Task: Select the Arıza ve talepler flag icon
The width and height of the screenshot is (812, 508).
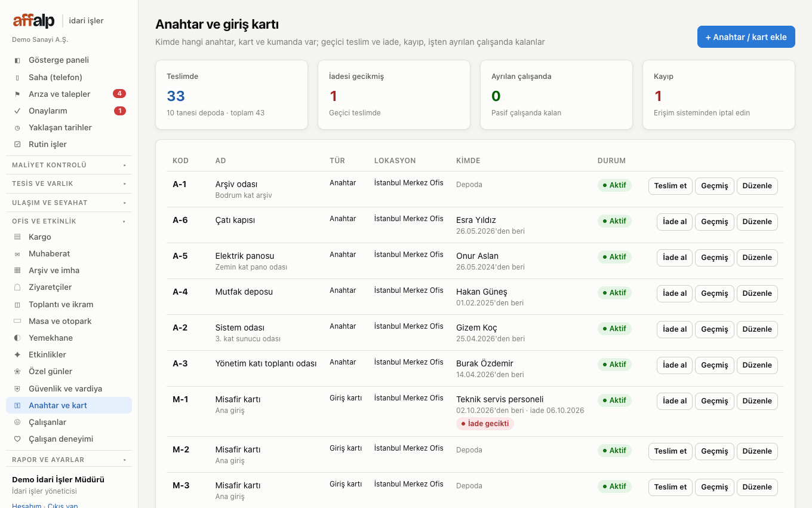Action: coord(17,94)
